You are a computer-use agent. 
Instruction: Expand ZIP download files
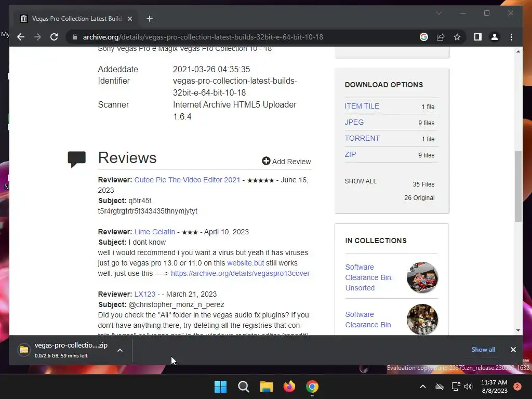(350, 154)
